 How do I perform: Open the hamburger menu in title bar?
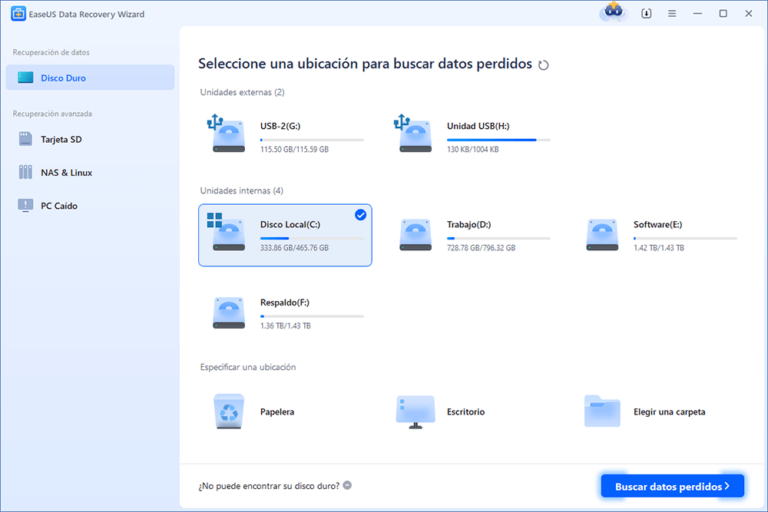click(672, 14)
